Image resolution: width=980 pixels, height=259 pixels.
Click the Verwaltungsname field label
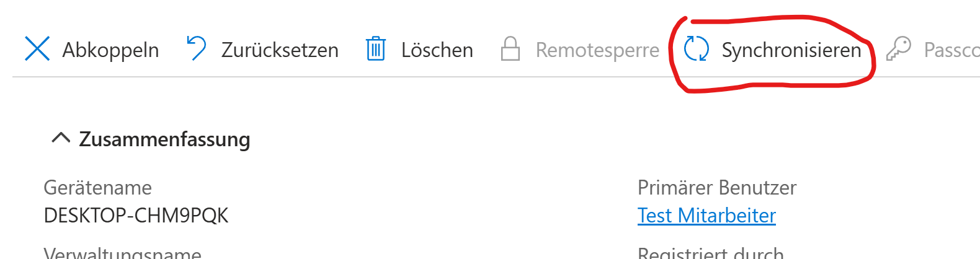coord(122,253)
